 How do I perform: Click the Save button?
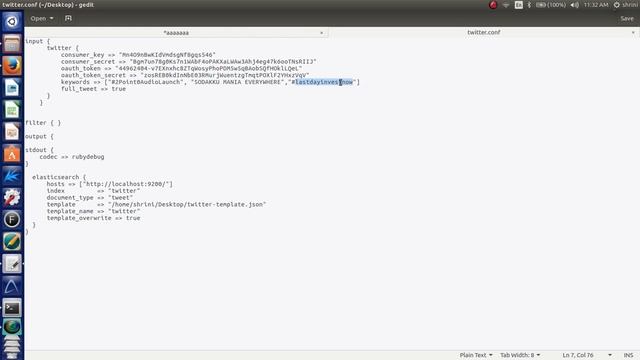627,18
